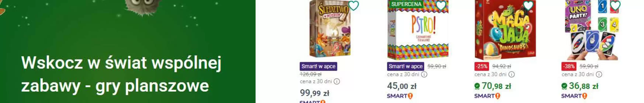644x103 pixels.
Task: Open Śledztwo w Muzeum product image
Action: [x=329, y=29]
